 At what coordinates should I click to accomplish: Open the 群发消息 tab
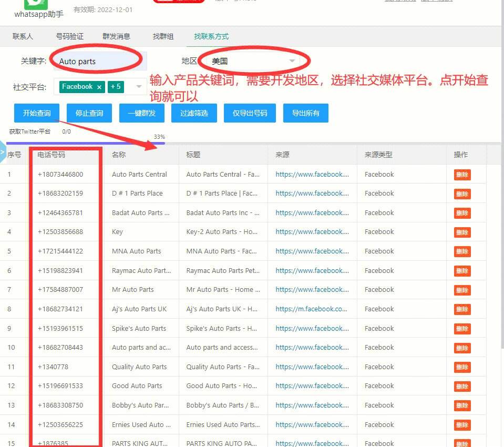[116, 36]
